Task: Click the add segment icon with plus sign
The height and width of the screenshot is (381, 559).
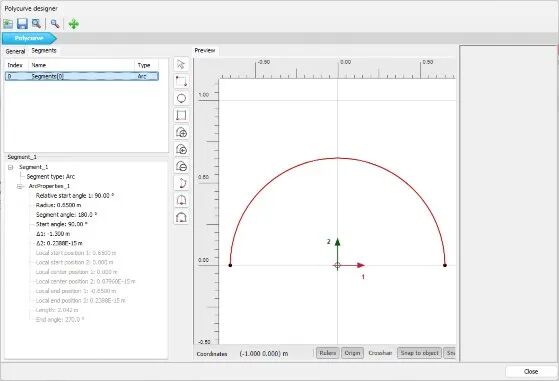Action: [181, 132]
